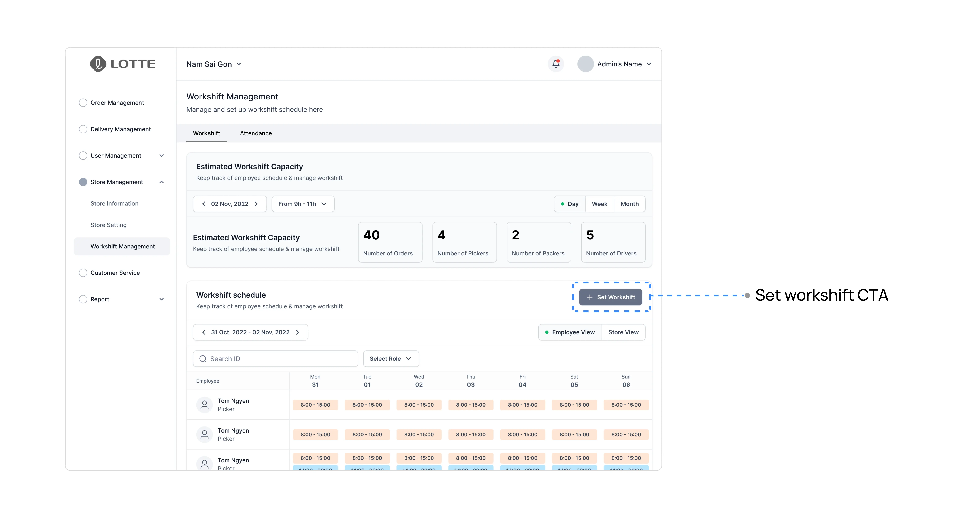Image resolution: width=980 pixels, height=518 pixels.
Task: Click the Mon 31 column header
Action: click(x=315, y=381)
